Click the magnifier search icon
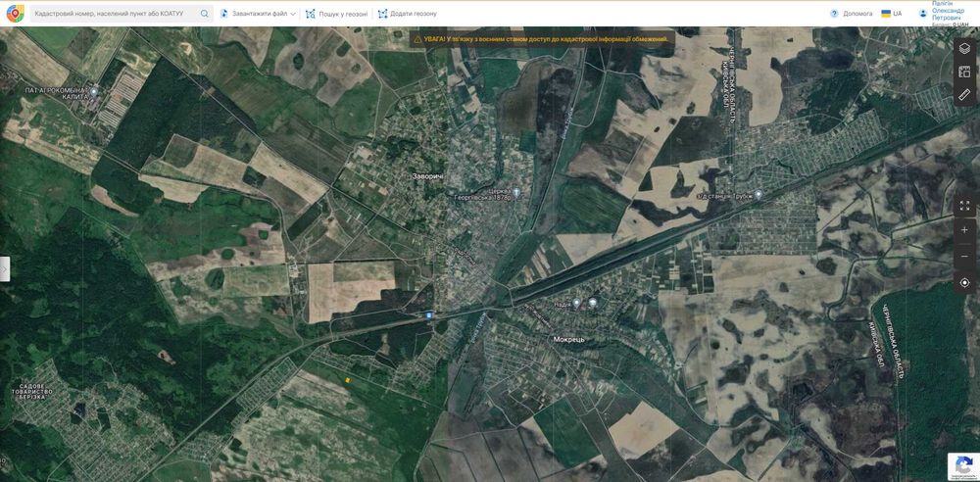 pyautogui.click(x=205, y=13)
